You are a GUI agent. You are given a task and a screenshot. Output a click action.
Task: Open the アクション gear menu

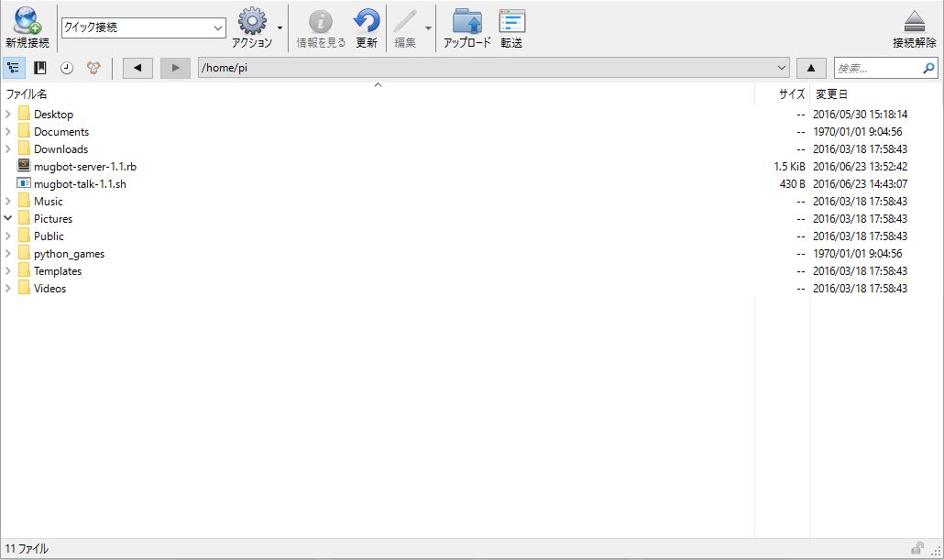[x=252, y=27]
